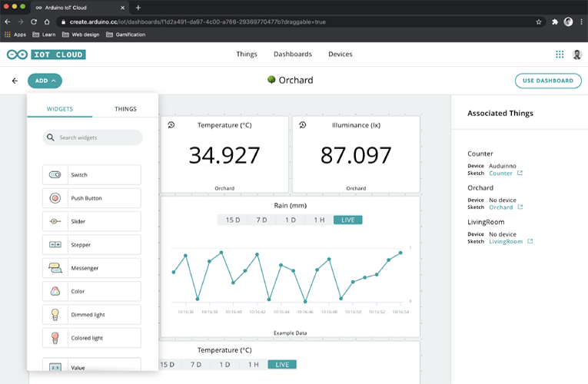
Task: Open Counter sketch external link icon
Action: coord(520,173)
